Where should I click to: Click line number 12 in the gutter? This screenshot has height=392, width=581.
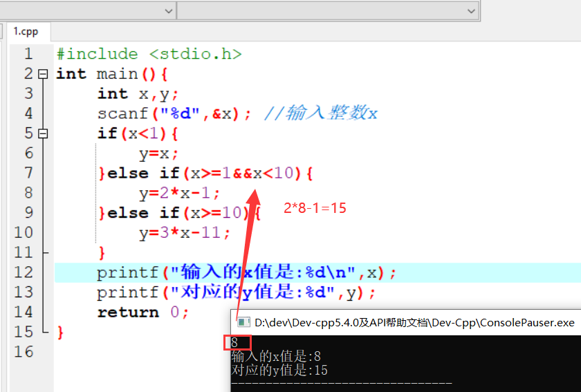[24, 272]
